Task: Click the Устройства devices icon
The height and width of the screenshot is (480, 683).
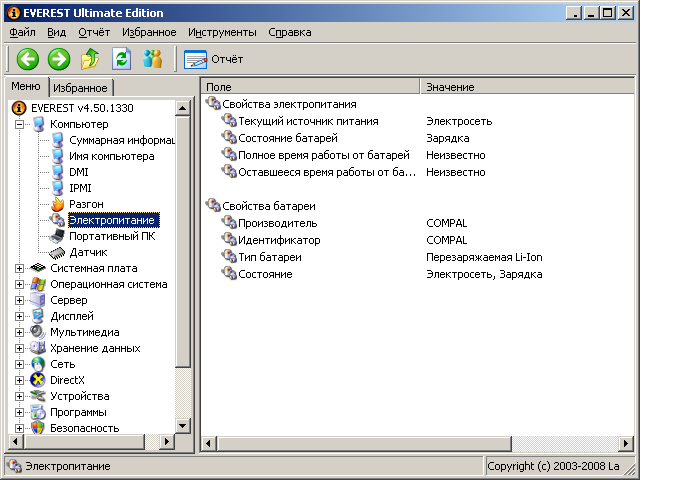Action: coord(38,396)
